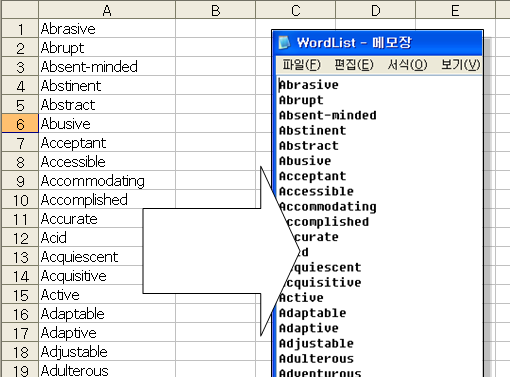Viewport: 510px width, 377px height.
Task: Select row 8 header in the spreadsheet
Action: point(20,161)
